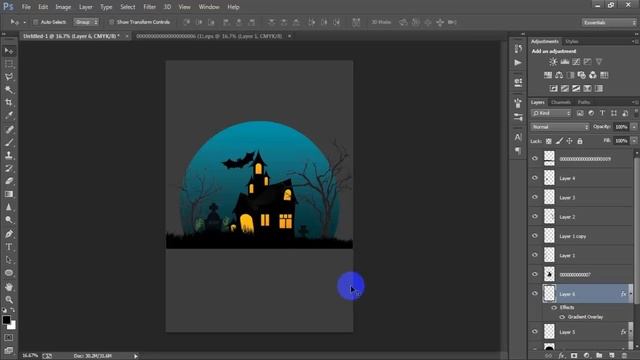Collapse Layer 6 effects with fx arrow
Screen dimensions: 640x360
tap(631, 294)
